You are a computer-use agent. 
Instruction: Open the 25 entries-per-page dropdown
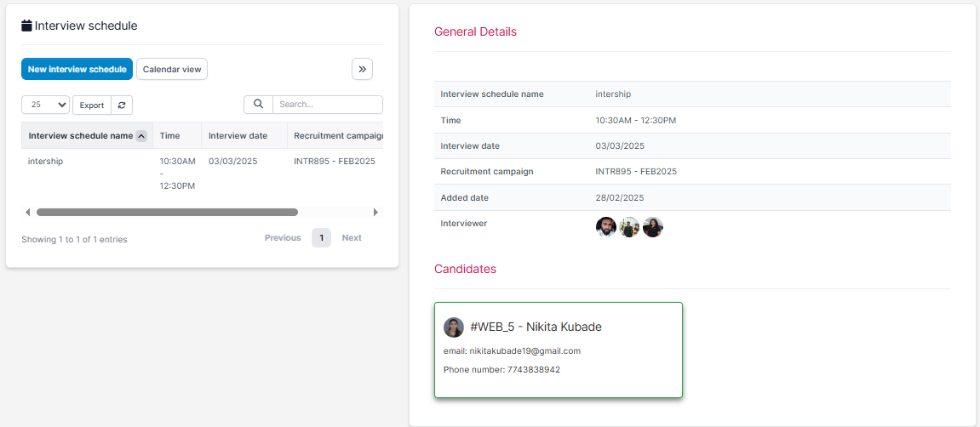tap(45, 105)
